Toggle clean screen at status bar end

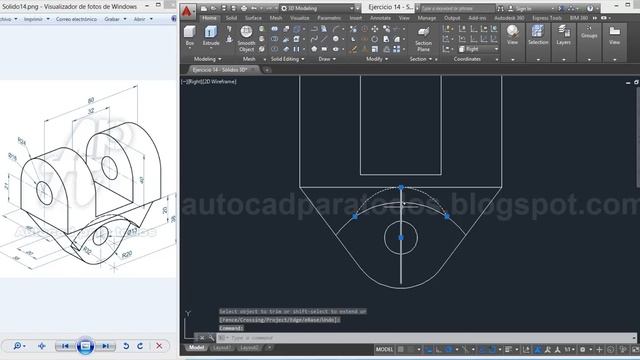point(635,349)
